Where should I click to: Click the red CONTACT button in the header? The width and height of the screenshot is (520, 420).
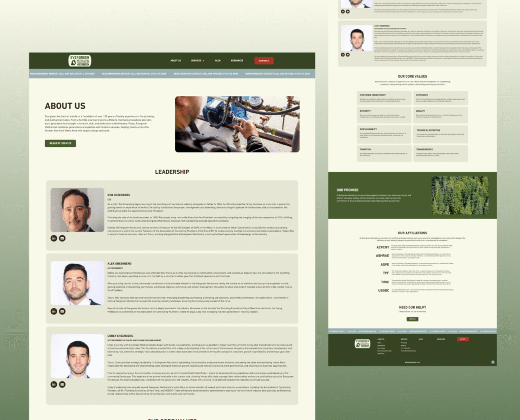[264, 60]
